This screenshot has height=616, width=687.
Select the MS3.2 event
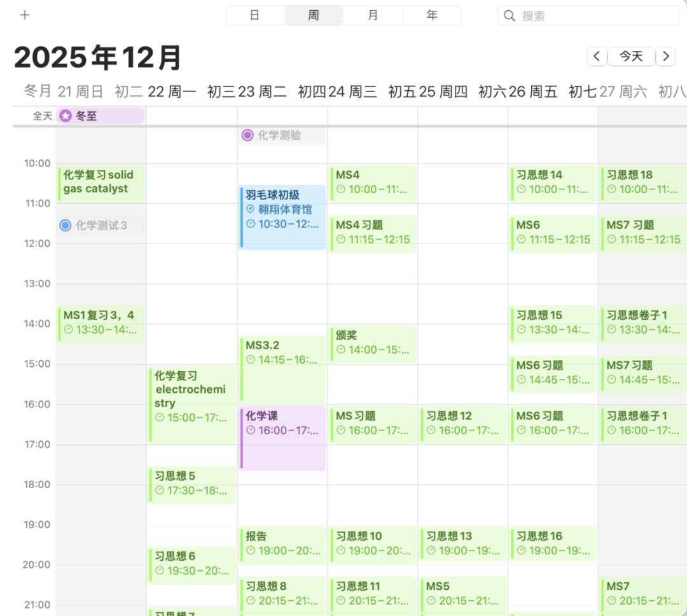tap(282, 369)
